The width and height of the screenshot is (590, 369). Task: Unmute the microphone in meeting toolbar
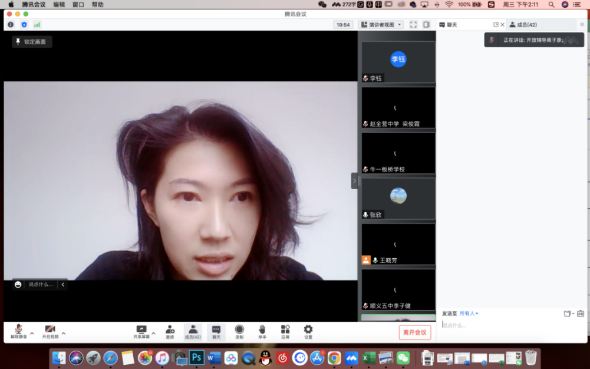[18, 332]
